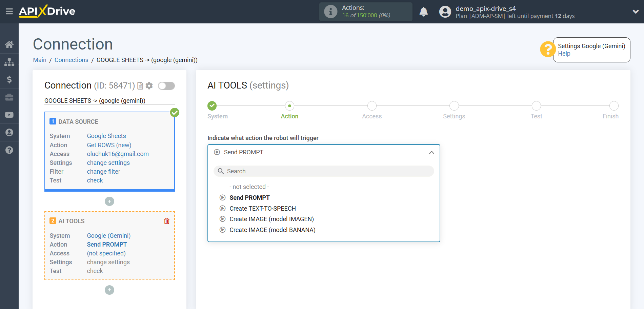The height and width of the screenshot is (309, 644).
Task: Click the yellow help question icon
Action: point(547,50)
